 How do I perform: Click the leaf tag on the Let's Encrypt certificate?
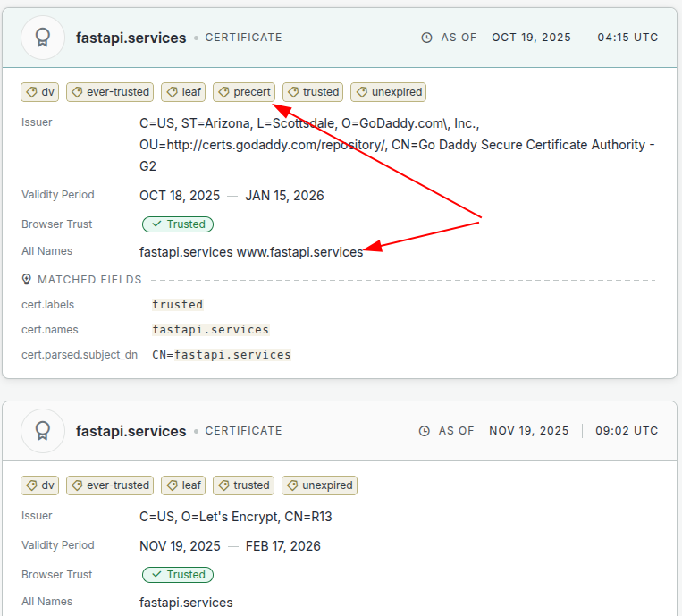[183, 485]
